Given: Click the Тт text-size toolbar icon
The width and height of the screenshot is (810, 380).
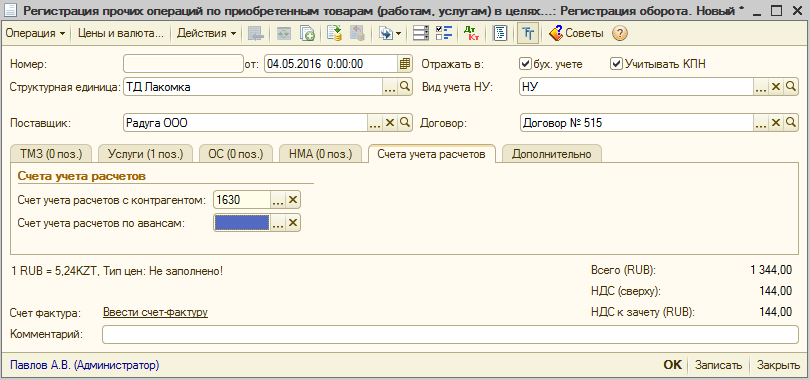Looking at the screenshot, I should click(528, 34).
